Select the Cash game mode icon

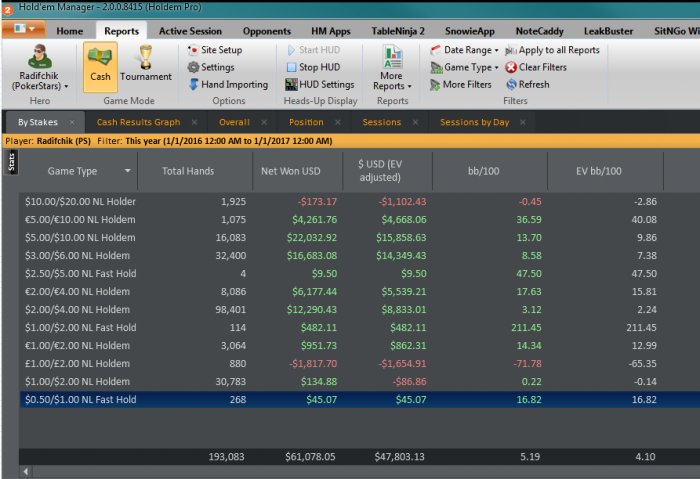100,66
